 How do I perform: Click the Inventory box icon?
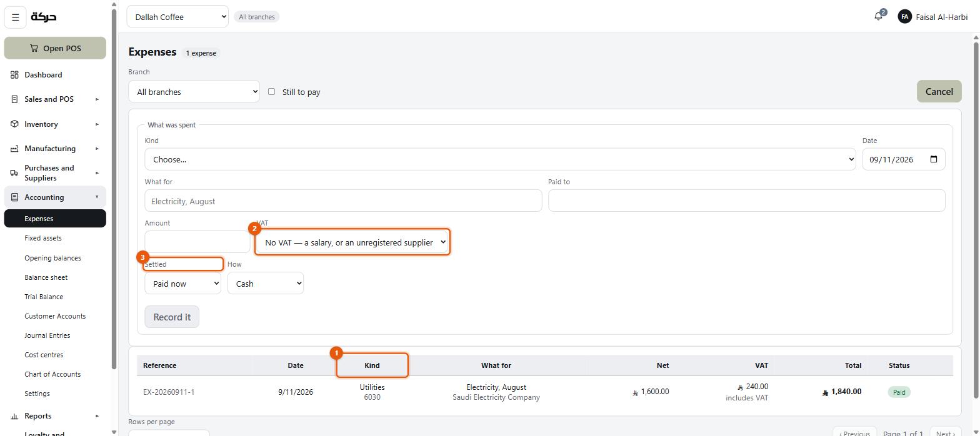pyautogui.click(x=14, y=124)
